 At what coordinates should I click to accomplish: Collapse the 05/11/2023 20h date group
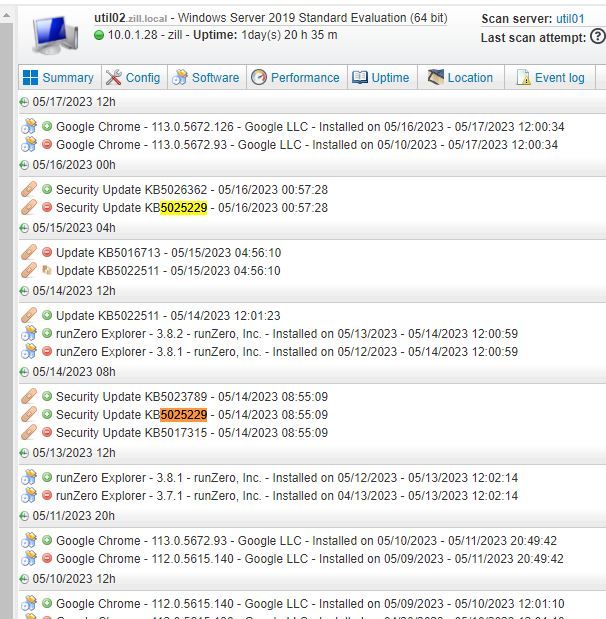tap(24, 515)
